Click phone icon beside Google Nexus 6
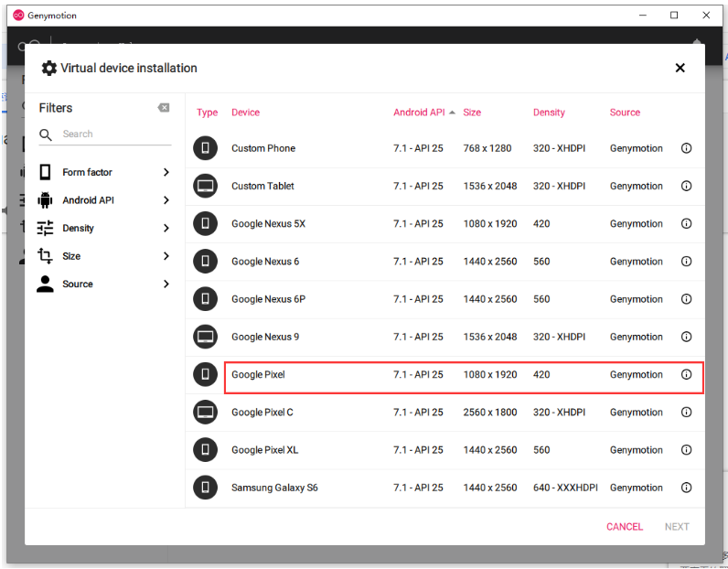The image size is (728, 569). [205, 261]
